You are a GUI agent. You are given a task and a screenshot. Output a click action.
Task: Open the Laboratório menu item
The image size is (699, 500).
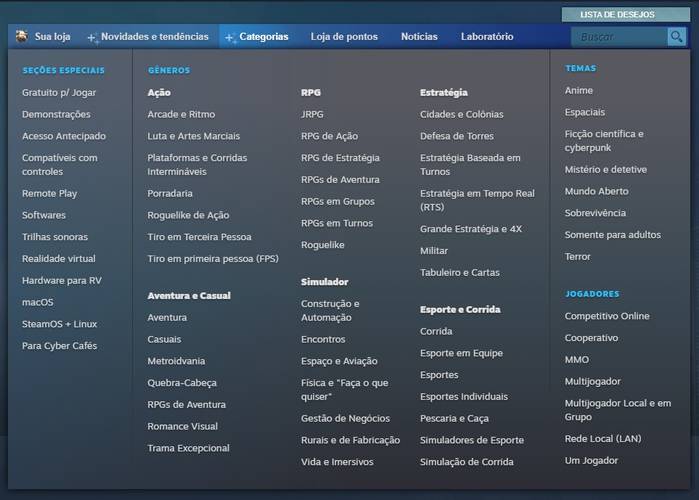[487, 37]
